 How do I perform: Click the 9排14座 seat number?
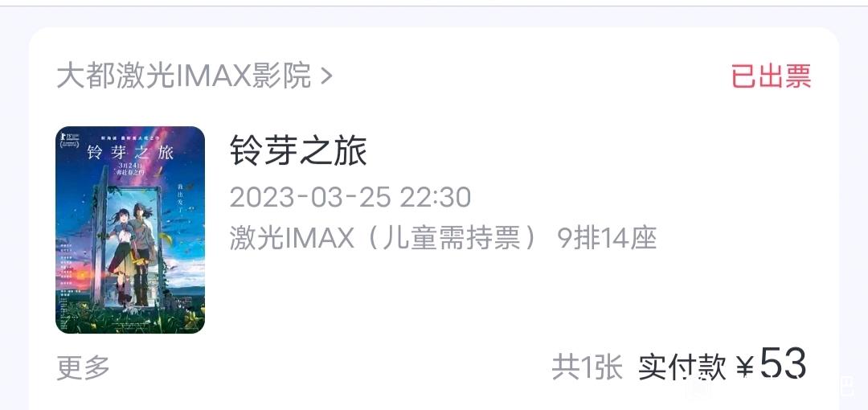607,239
